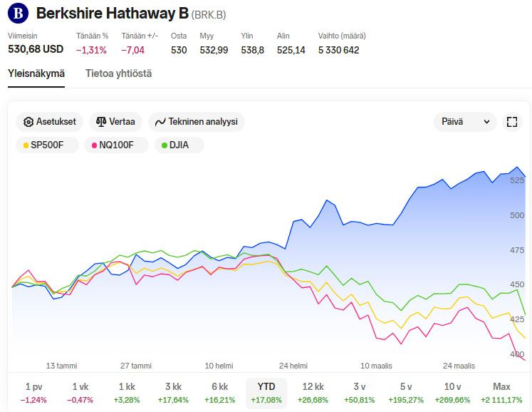
Task: Click the last price 530,68 USD
Action: coord(36,49)
